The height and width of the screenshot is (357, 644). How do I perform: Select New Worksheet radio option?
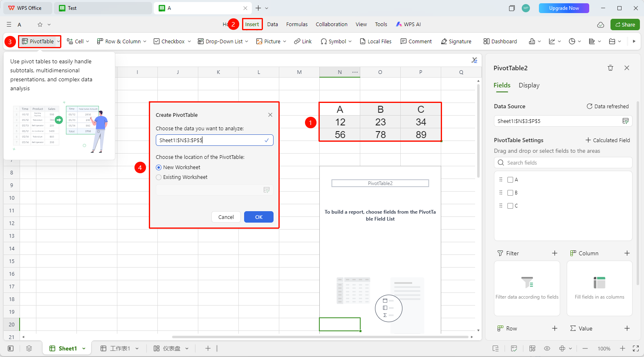[x=159, y=167]
